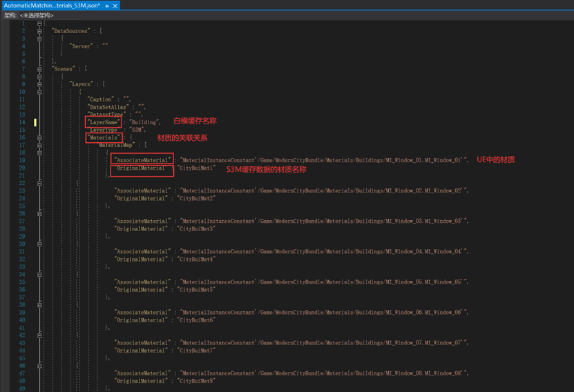Click the "Building" layer name value

coord(144,122)
